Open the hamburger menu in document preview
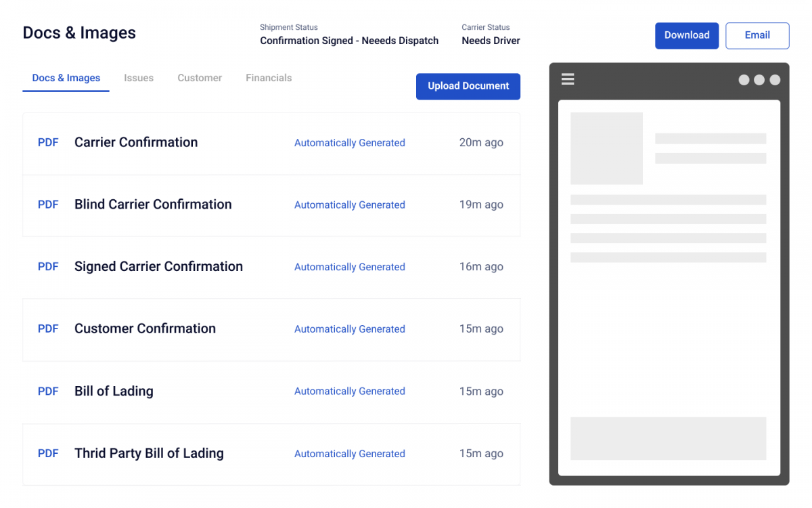 click(567, 79)
